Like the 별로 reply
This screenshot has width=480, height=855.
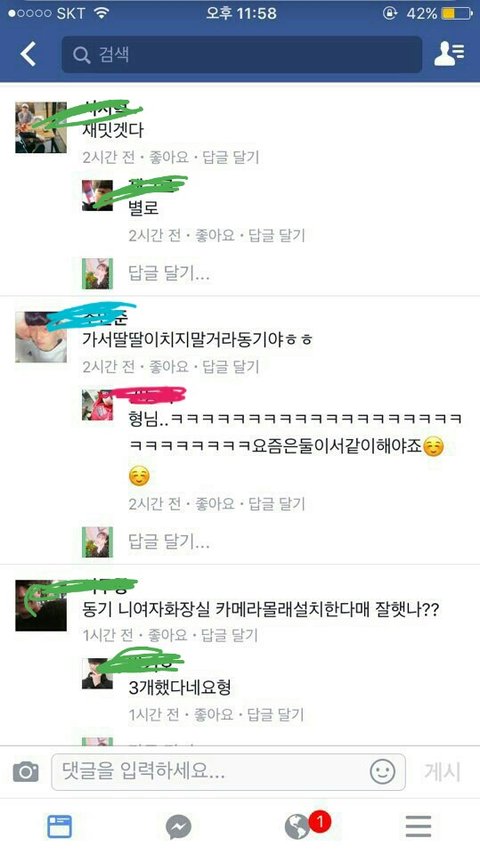point(214,236)
